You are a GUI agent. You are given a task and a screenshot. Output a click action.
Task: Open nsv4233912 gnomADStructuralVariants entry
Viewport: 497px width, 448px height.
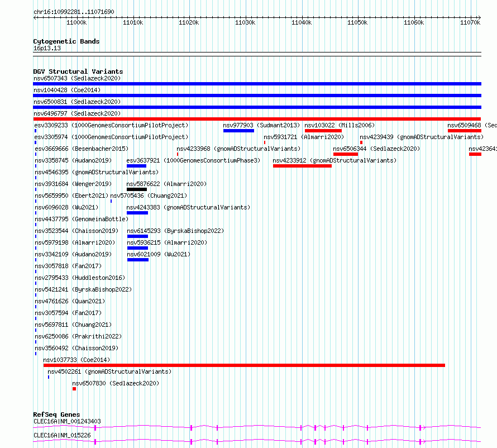click(x=334, y=160)
